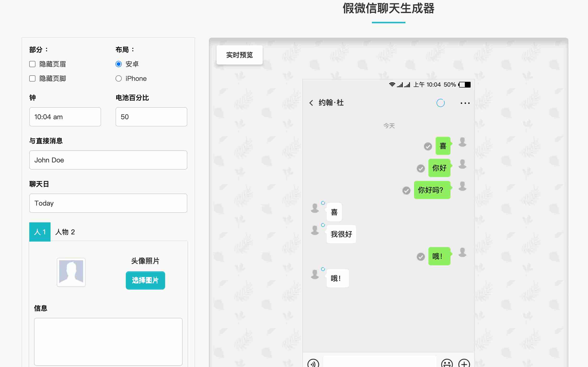Click the read checkmark beside 你好吗? message
Viewport: 588px width, 367px height.
coord(406,190)
